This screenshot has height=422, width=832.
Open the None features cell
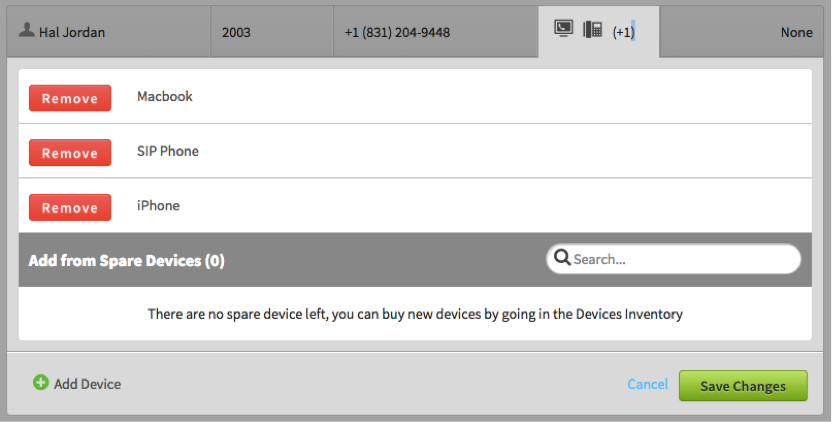tap(796, 32)
